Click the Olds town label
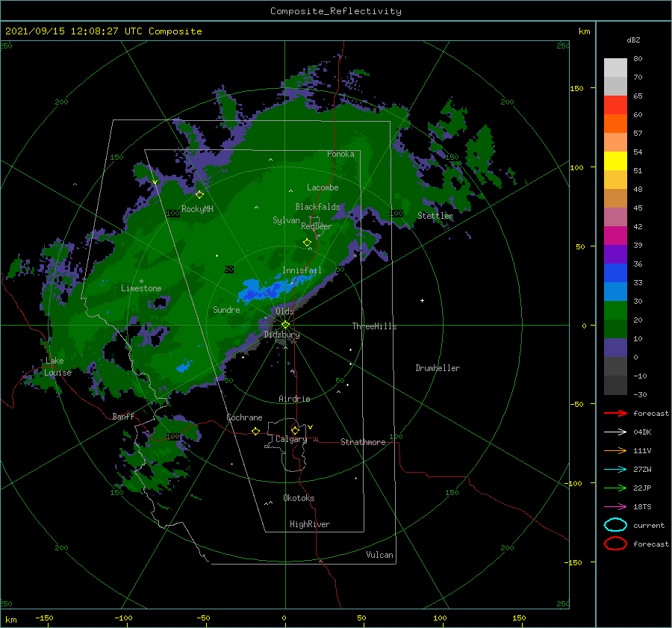This screenshot has width=672, height=628. [284, 311]
